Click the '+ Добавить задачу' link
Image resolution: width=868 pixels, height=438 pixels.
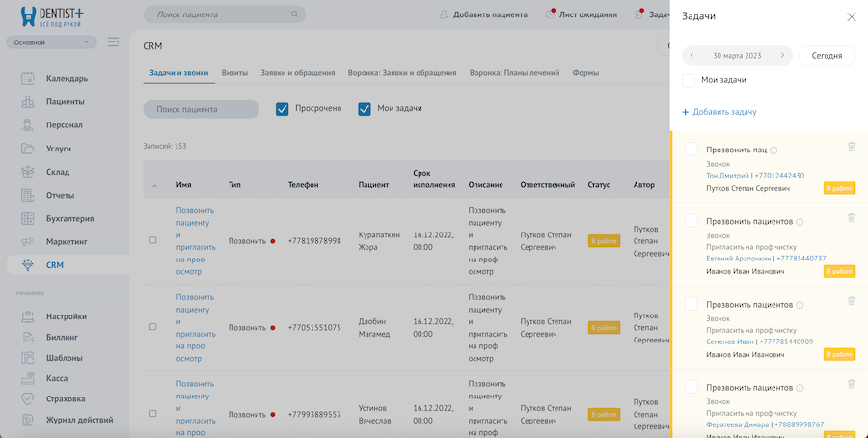[719, 112]
